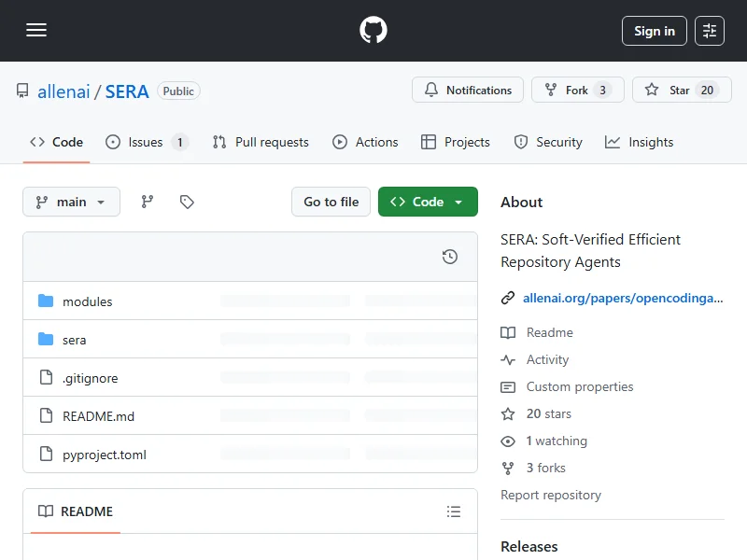747x560 pixels.
Task: Click the Go to file search field
Action: coord(331,202)
